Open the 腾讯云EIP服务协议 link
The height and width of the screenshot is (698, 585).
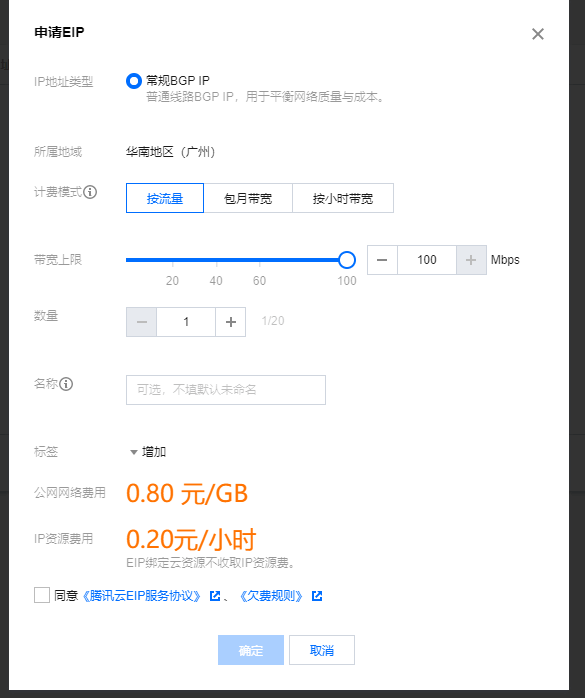coord(142,596)
